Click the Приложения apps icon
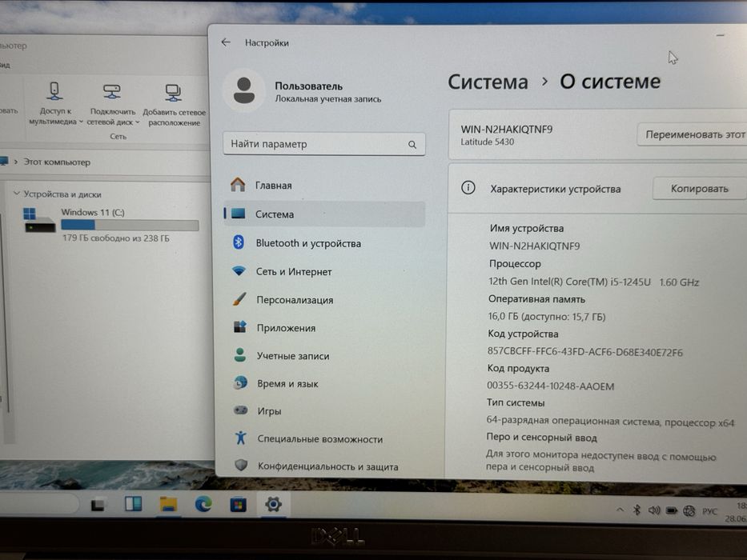Image resolution: width=747 pixels, height=560 pixels. click(240, 327)
